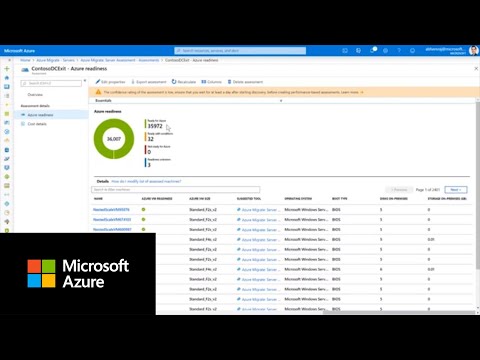480x360 pixels.
Task: Click the horizontal scrollbar at table bottom
Action: [399, 312]
